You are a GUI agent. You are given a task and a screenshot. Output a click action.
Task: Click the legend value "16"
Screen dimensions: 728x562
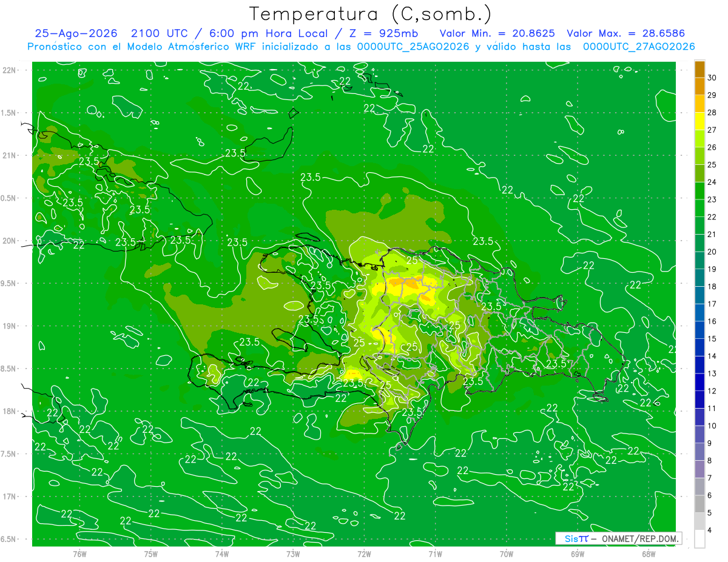712,321
